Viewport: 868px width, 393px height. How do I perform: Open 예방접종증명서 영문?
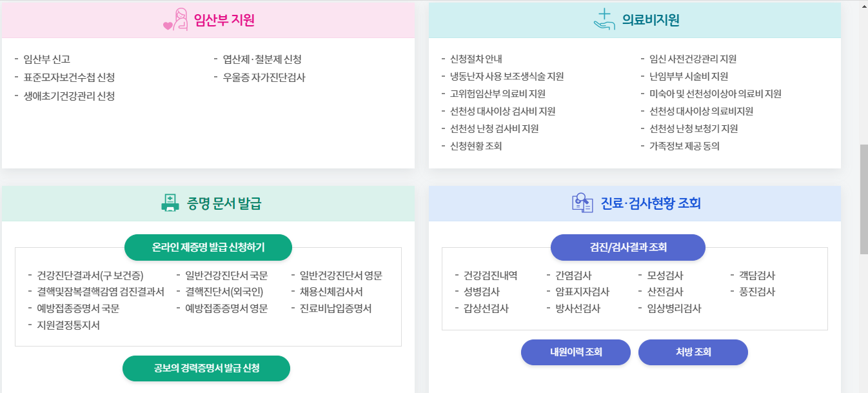click(x=227, y=308)
